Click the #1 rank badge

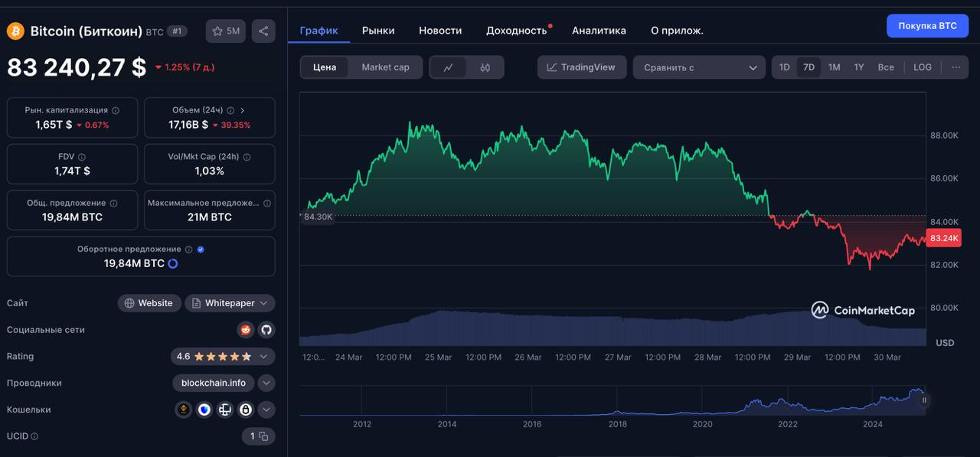pos(177,31)
